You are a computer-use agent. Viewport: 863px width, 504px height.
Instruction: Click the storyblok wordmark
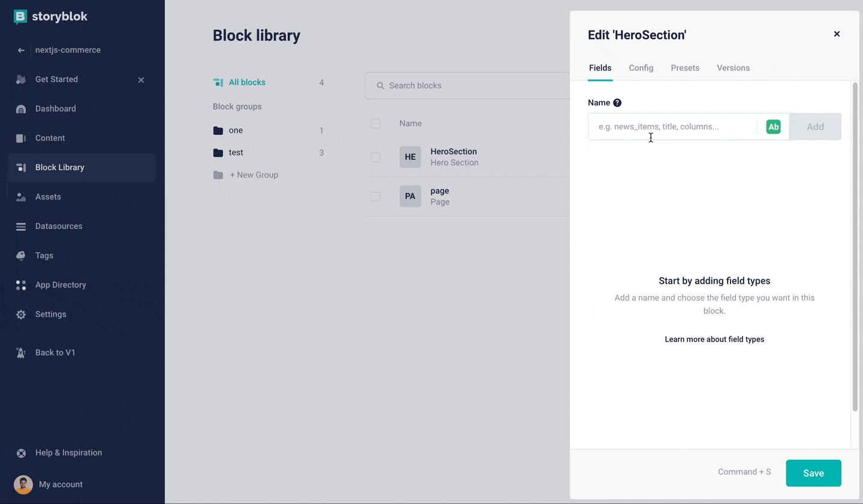[59, 17]
